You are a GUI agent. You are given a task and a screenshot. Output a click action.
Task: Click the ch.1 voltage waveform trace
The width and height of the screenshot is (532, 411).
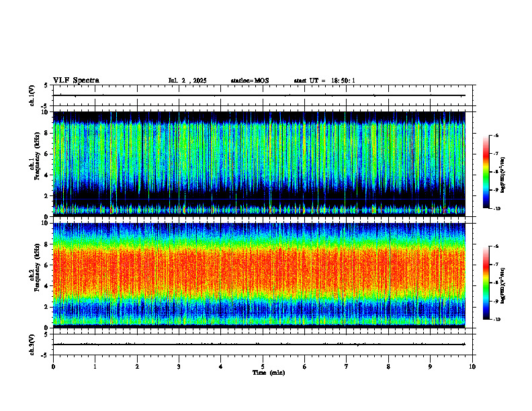pyautogui.click(x=259, y=95)
